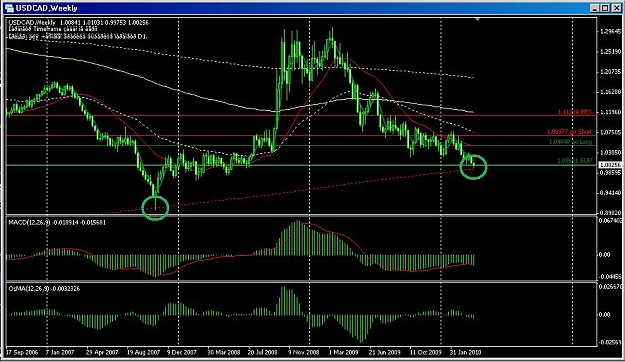
Task: Click price axis value 1.25190
Action: coord(610,52)
